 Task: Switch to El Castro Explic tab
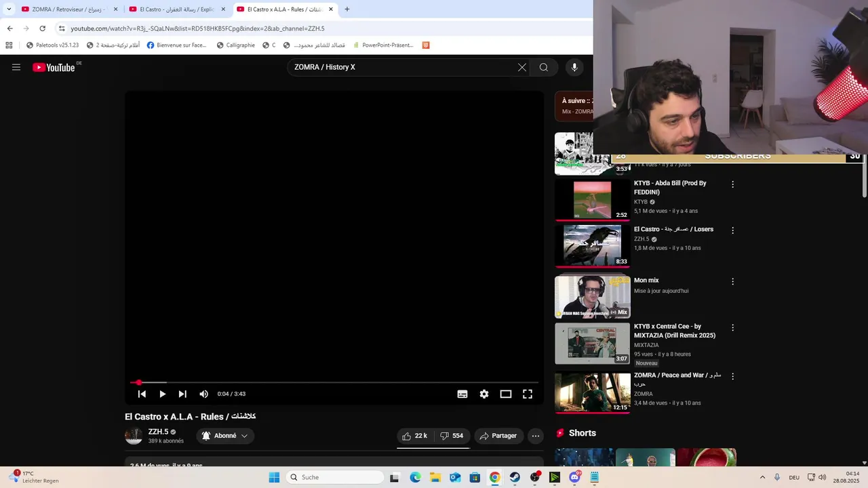coord(172,9)
